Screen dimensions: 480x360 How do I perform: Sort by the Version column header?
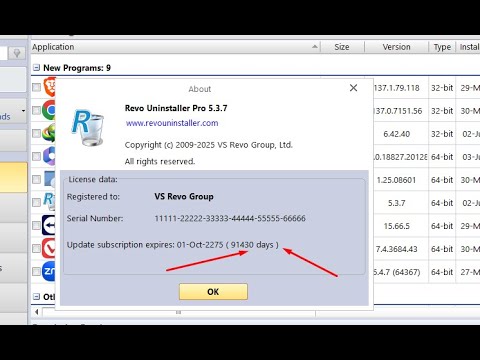click(396, 47)
